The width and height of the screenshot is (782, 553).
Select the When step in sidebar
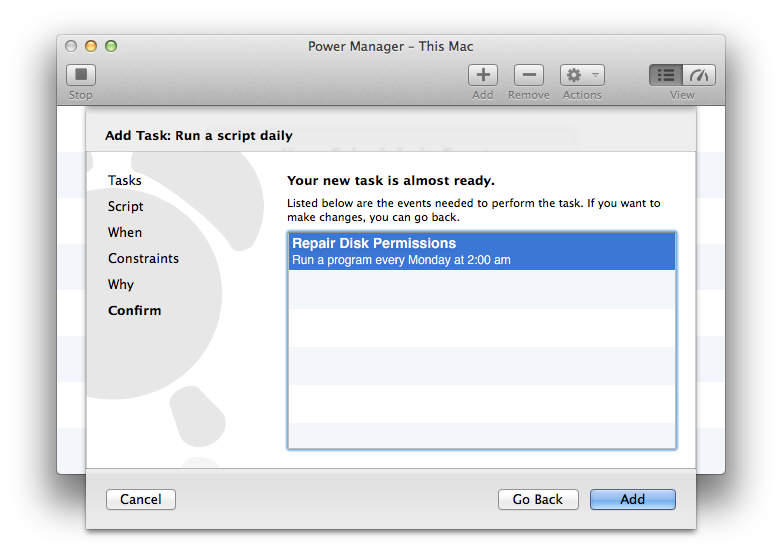pos(125,232)
